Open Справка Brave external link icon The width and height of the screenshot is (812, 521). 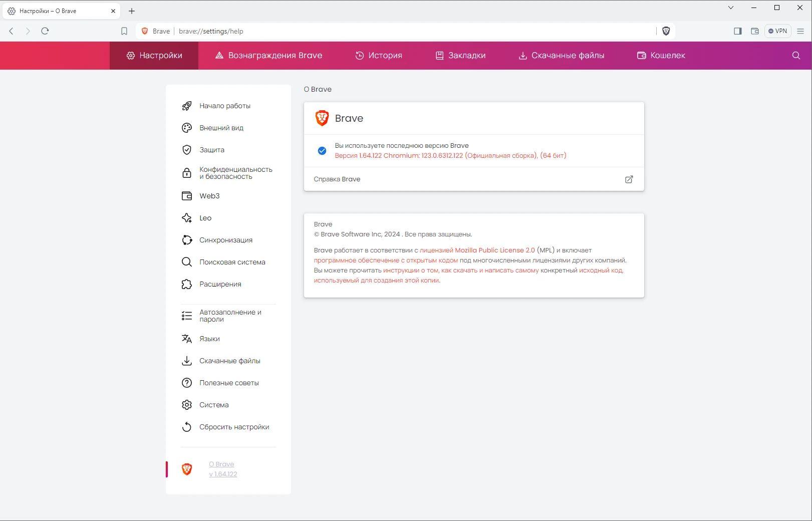629,179
